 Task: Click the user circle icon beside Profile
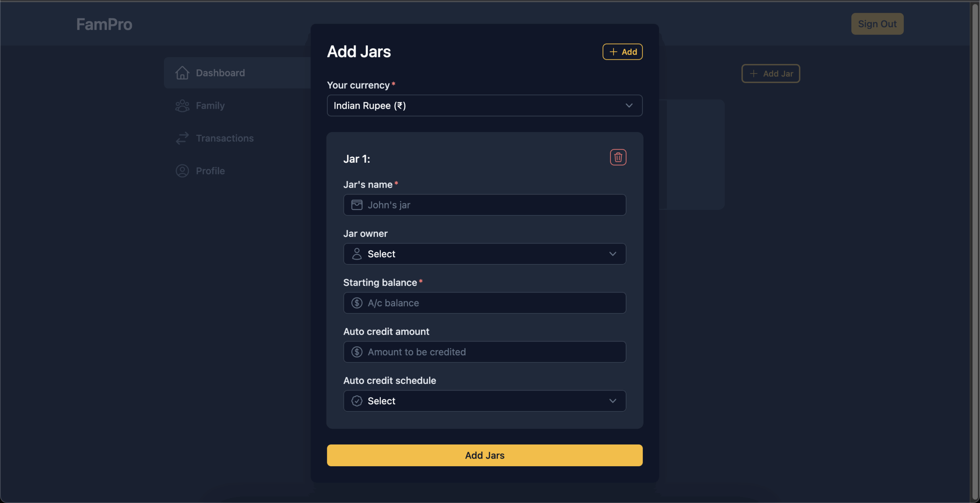coord(182,171)
